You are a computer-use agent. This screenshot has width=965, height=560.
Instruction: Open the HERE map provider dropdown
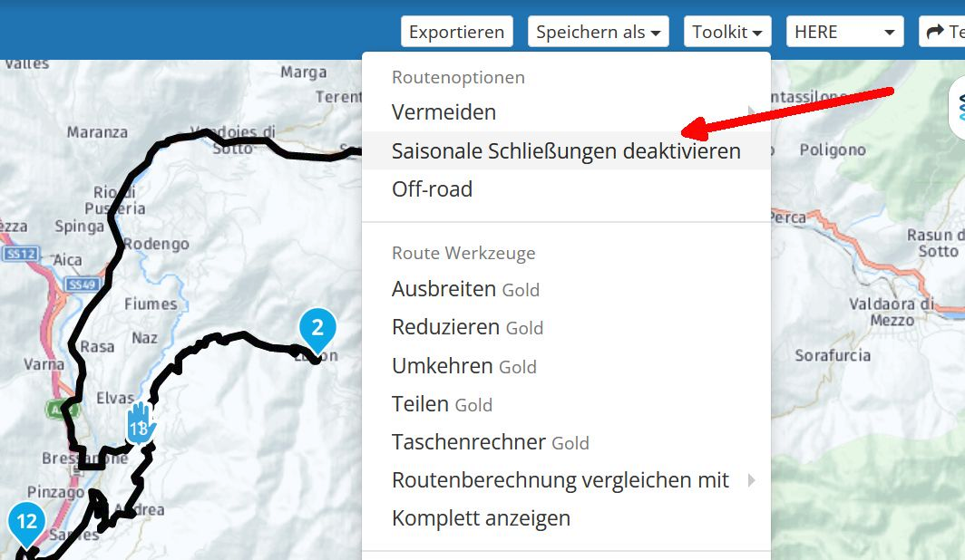844,32
